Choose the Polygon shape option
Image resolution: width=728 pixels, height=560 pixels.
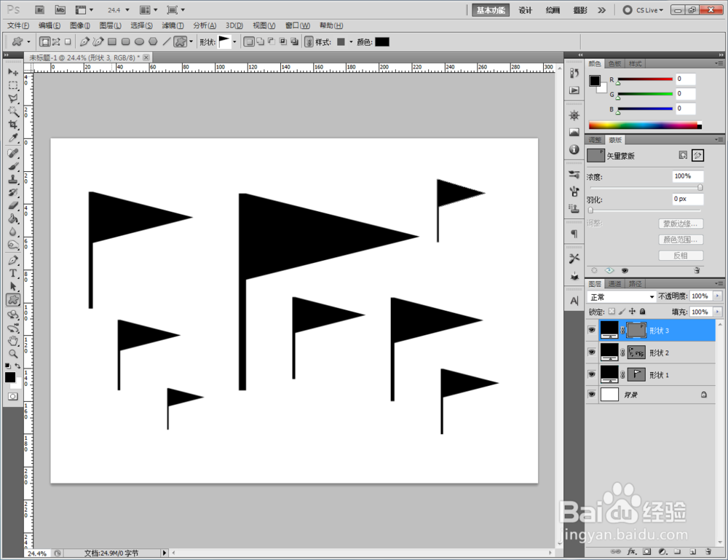[153, 42]
